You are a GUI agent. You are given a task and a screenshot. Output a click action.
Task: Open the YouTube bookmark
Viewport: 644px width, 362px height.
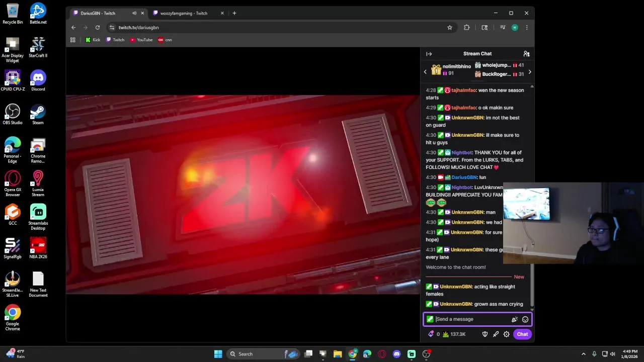pyautogui.click(x=141, y=40)
